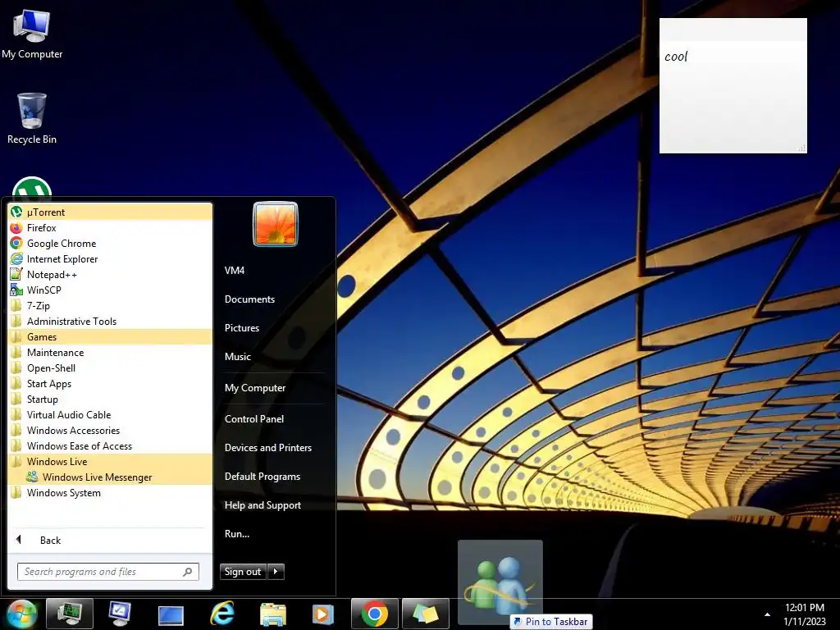
Task: Click the sticky note resize grip
Action: (802, 148)
